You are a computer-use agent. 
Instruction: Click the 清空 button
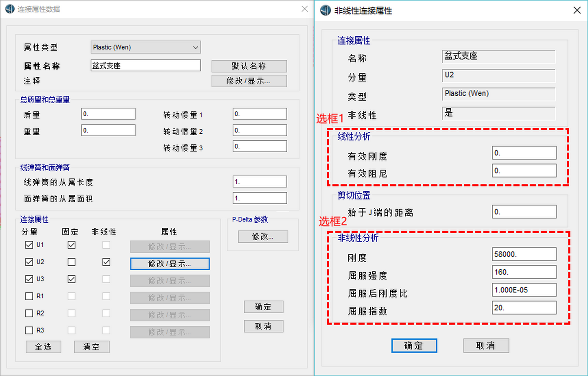click(x=92, y=347)
